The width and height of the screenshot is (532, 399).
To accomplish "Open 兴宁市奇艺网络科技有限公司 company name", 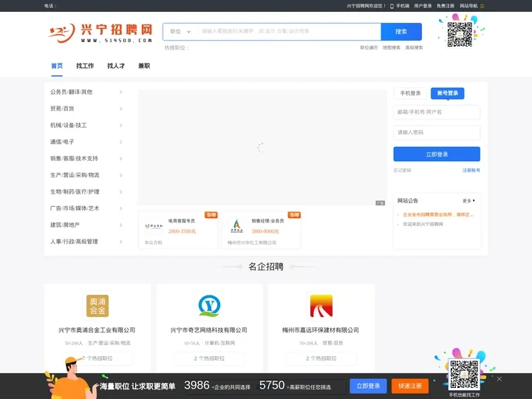I will coord(208,330).
